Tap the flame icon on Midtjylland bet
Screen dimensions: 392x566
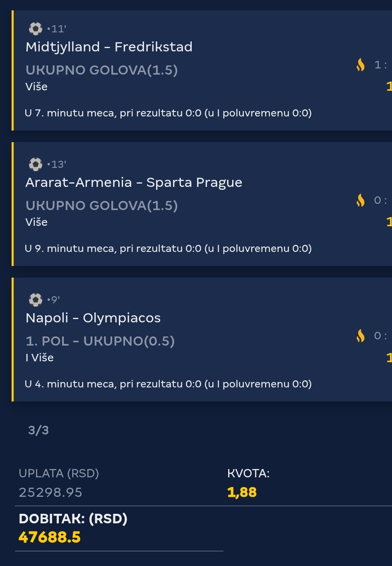(361, 65)
